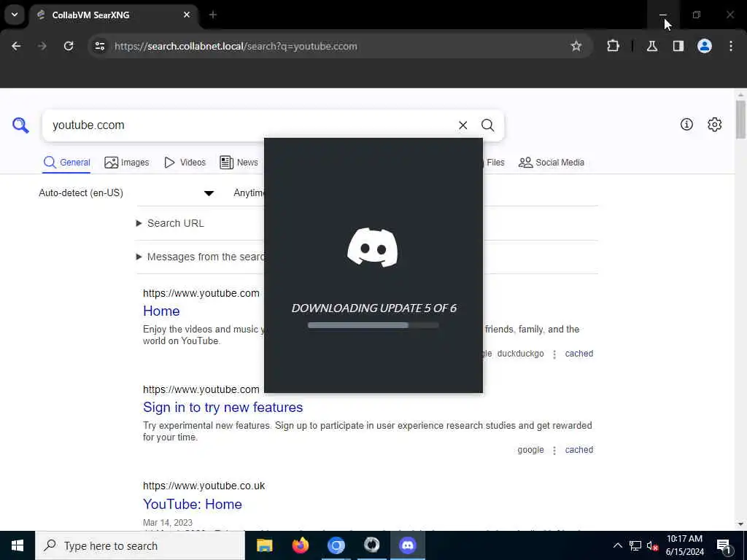Open the Chrome three-dot menu
The height and width of the screenshot is (560, 747).
731,46
